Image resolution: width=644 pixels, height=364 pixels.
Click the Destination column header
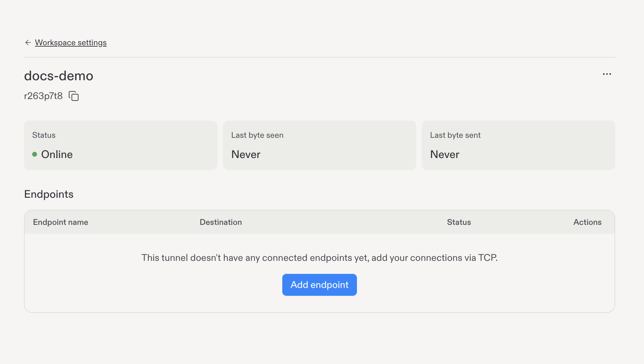tap(221, 222)
